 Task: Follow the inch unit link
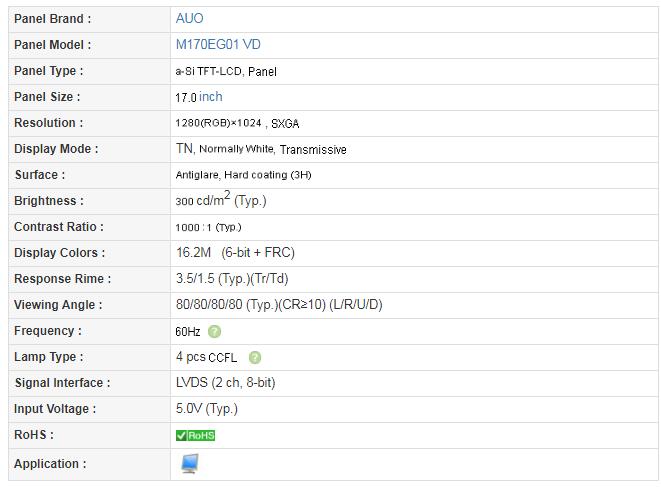210,97
